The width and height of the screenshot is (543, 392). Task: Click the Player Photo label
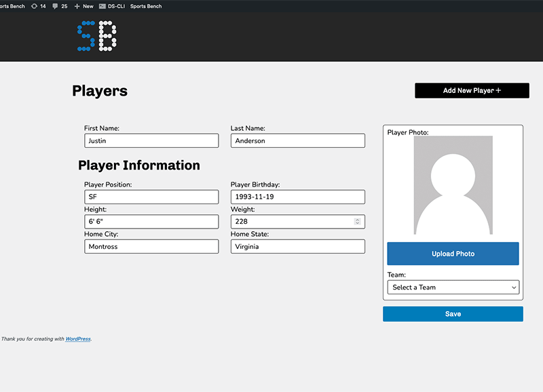(408, 132)
